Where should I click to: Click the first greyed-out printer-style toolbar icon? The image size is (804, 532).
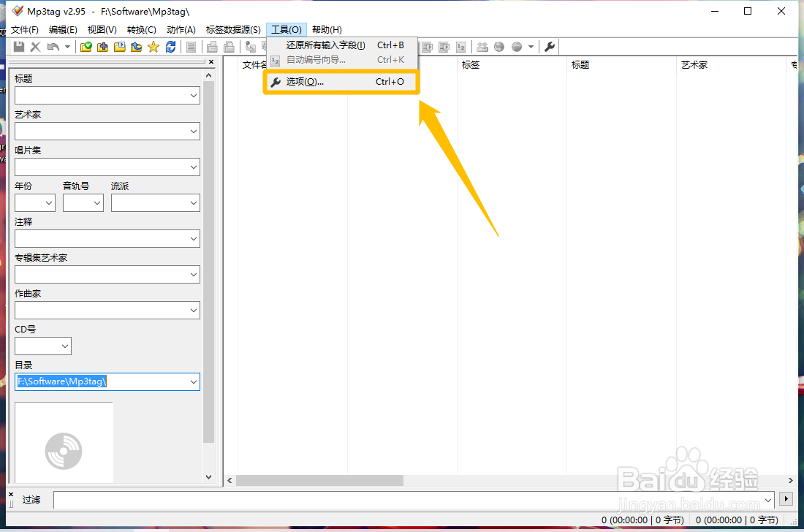tap(212, 47)
